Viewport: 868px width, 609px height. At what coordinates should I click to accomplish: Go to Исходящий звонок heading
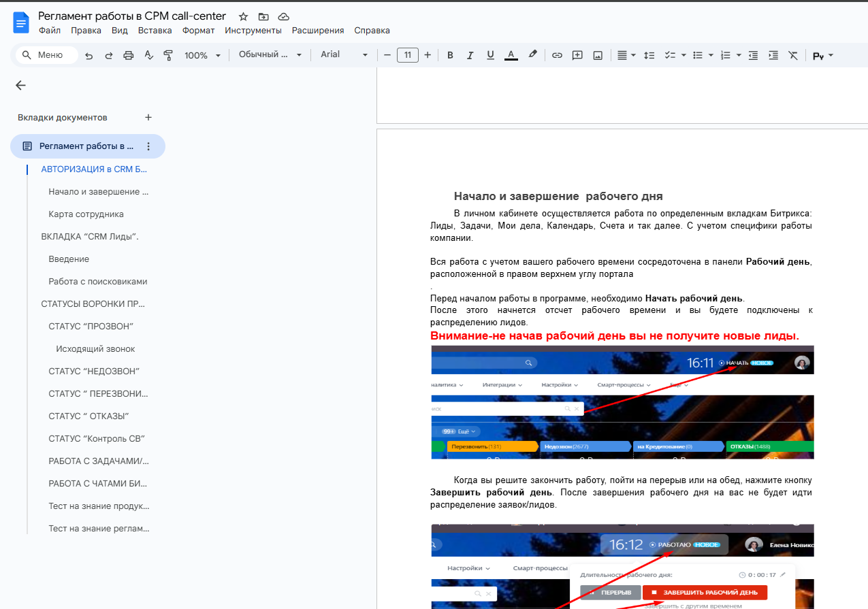click(x=95, y=349)
